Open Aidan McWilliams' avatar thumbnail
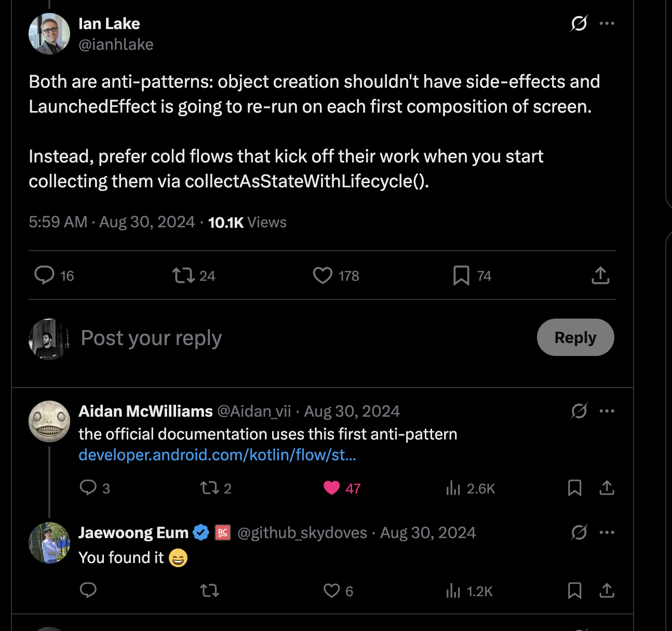The height and width of the screenshot is (631, 672). tap(49, 421)
